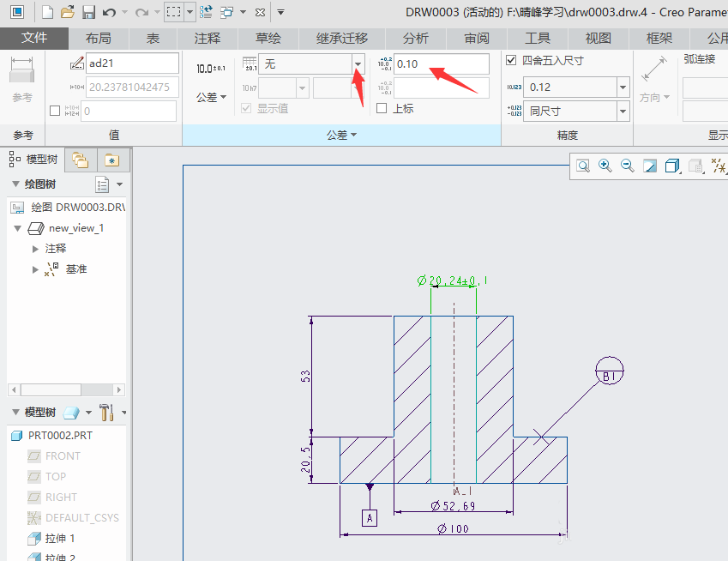Collapse the lower 模型树 section
Image resolution: width=728 pixels, height=561 pixels.
[15, 412]
